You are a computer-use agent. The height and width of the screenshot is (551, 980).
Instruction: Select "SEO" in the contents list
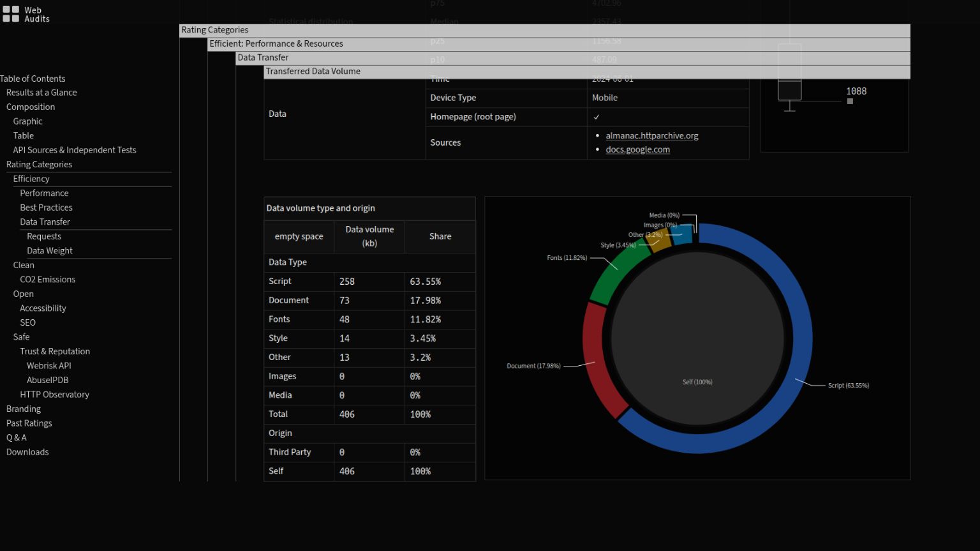click(27, 322)
